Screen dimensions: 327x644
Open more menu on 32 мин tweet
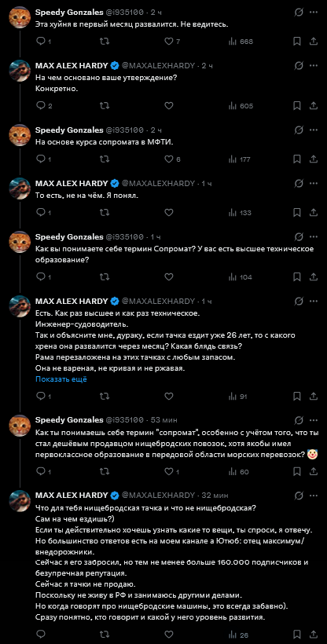tap(314, 496)
